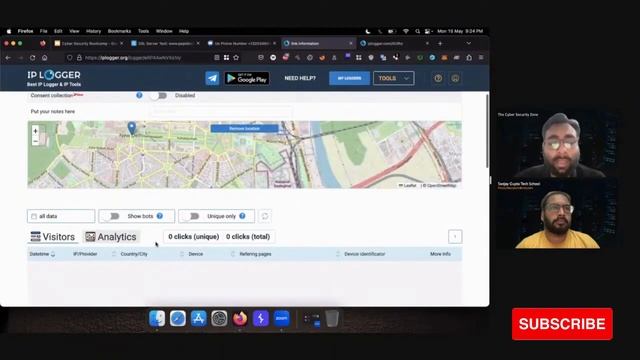Screen dimensions: 640x360
Task: Sort by the Device column
Action: click(x=196, y=254)
